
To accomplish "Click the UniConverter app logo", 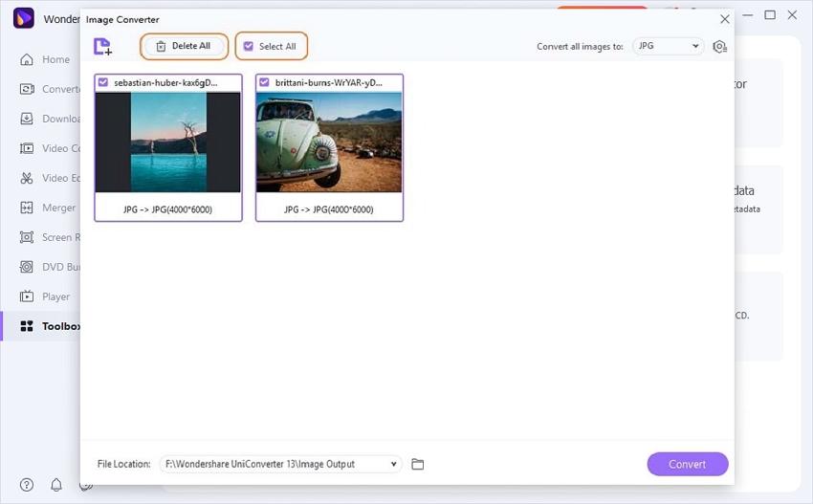I will (24, 19).
